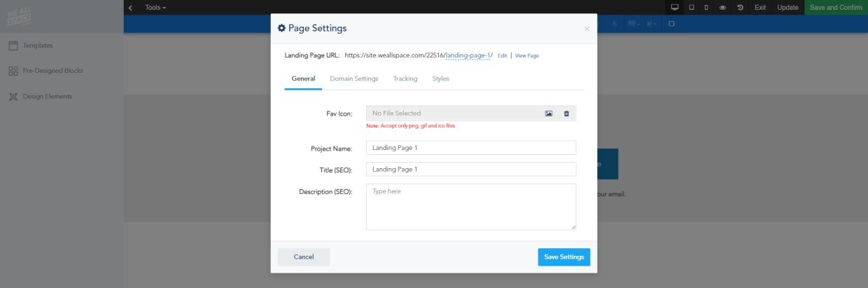Click the Cancel button
This screenshot has width=868, height=288.
pyautogui.click(x=303, y=257)
